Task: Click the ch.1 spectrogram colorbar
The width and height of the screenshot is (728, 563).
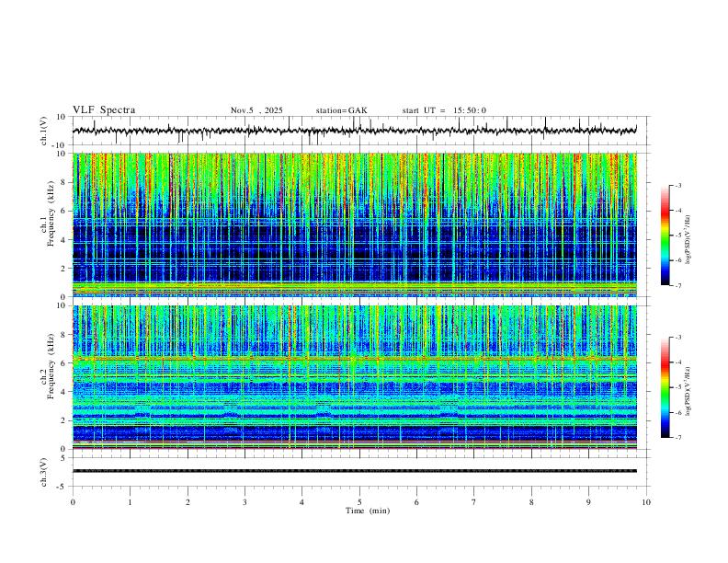Action: (665, 236)
